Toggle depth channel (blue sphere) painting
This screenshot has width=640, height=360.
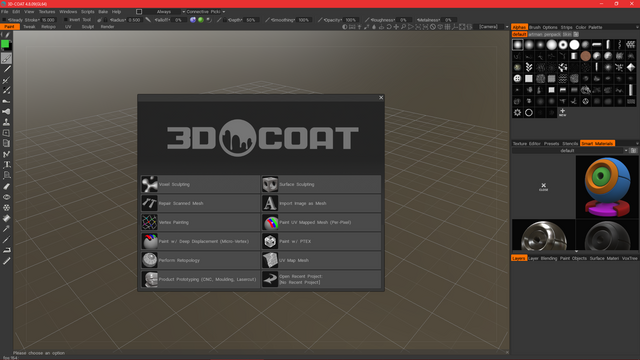coord(193,20)
